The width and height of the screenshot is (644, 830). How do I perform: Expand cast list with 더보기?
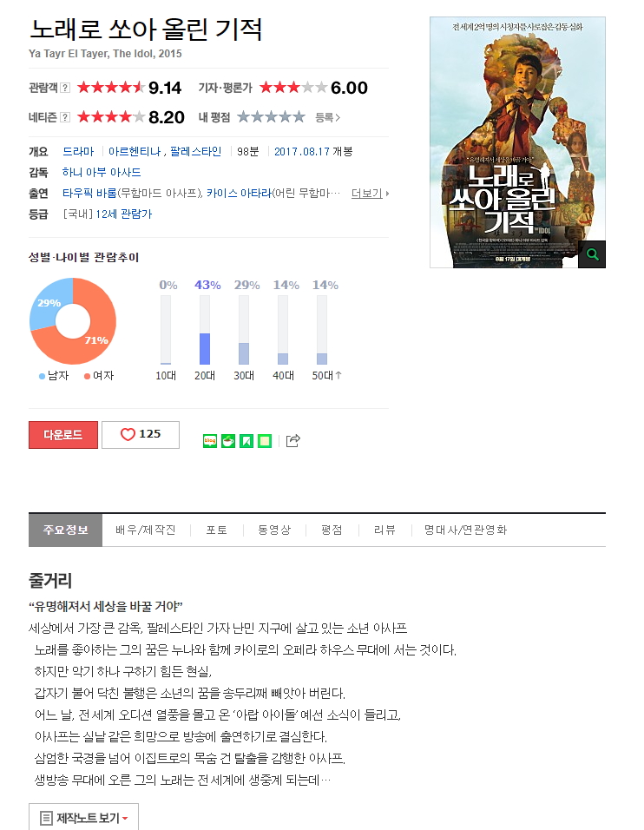click(370, 194)
